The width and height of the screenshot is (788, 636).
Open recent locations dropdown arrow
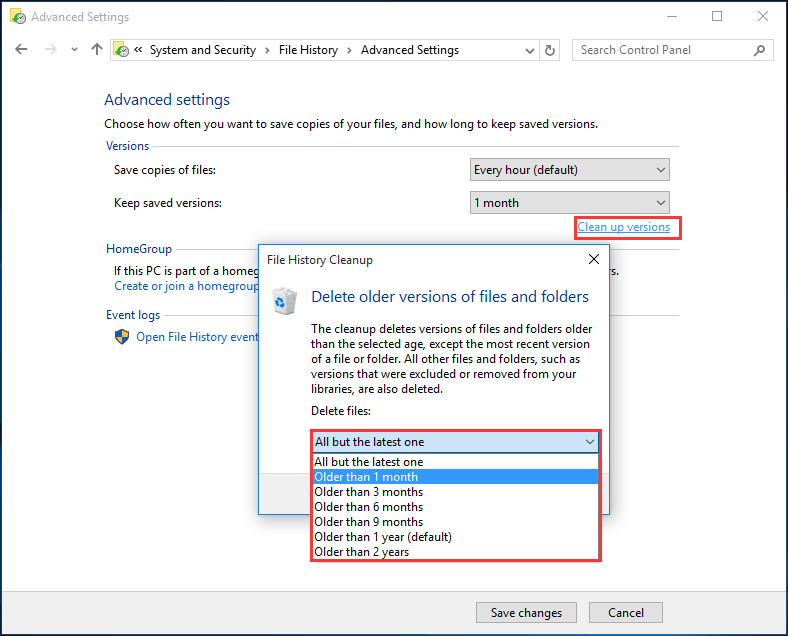pyautogui.click(x=74, y=50)
